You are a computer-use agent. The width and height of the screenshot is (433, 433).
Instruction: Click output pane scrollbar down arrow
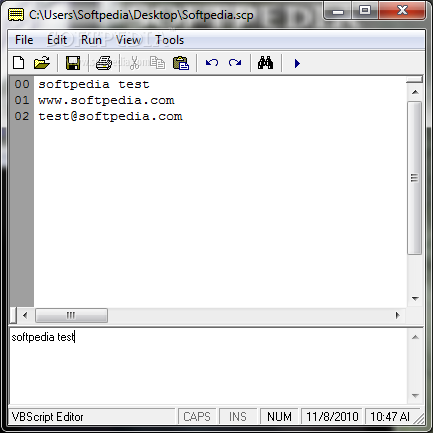coord(415,396)
